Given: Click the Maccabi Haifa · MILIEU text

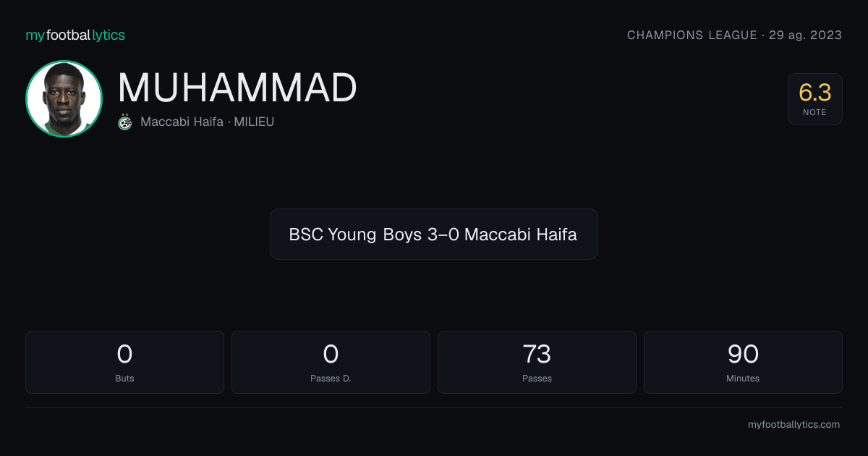Looking at the screenshot, I should 208,122.
